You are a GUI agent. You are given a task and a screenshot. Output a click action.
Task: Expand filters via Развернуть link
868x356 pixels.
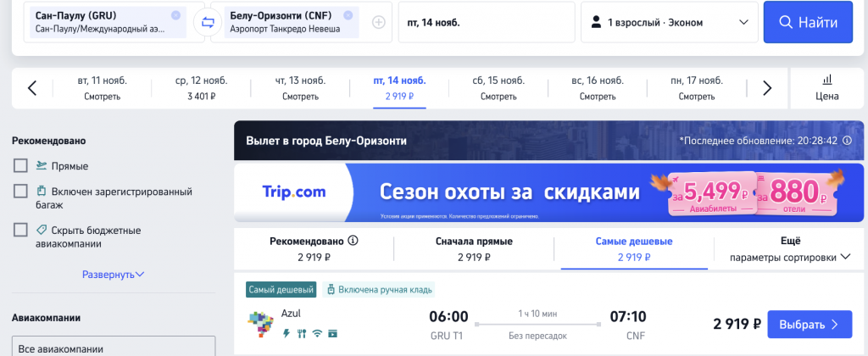point(114,274)
